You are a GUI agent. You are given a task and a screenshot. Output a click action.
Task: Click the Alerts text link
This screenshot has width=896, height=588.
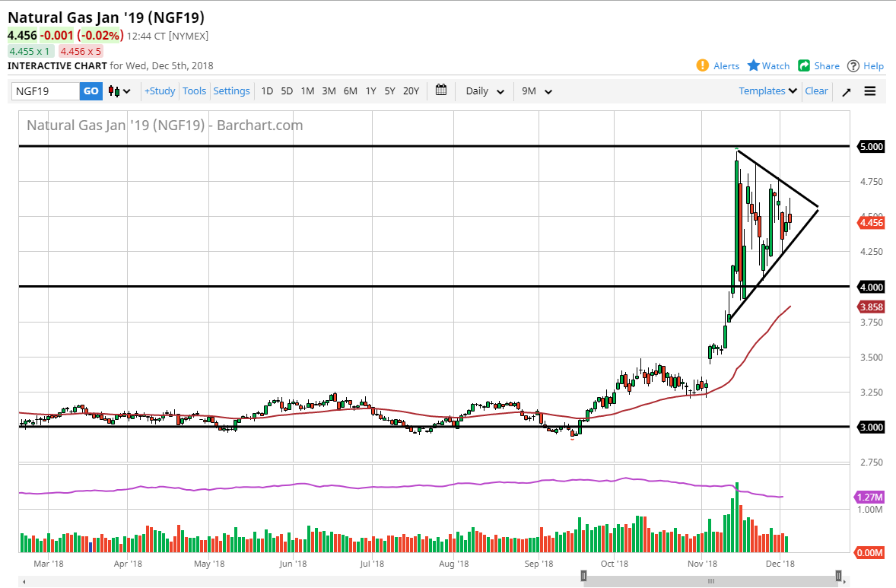click(x=726, y=66)
